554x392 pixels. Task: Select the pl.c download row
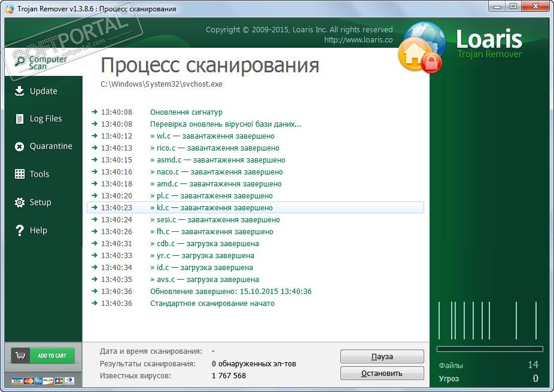pos(255,196)
